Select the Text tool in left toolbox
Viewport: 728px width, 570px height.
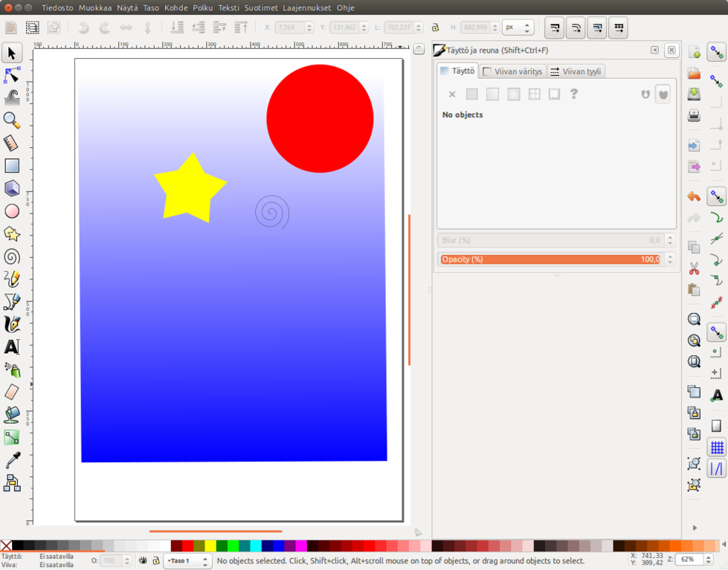pyautogui.click(x=12, y=347)
